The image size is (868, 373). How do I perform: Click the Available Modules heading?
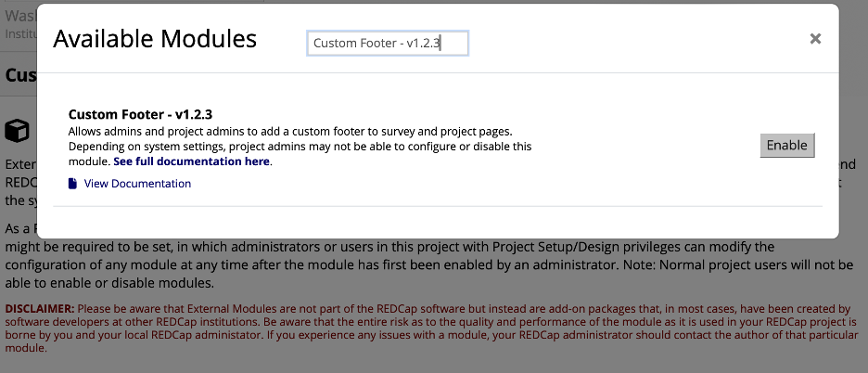[x=155, y=39]
